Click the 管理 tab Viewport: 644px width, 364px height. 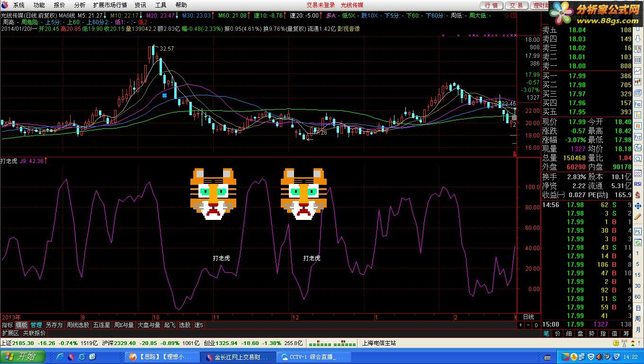36,325
